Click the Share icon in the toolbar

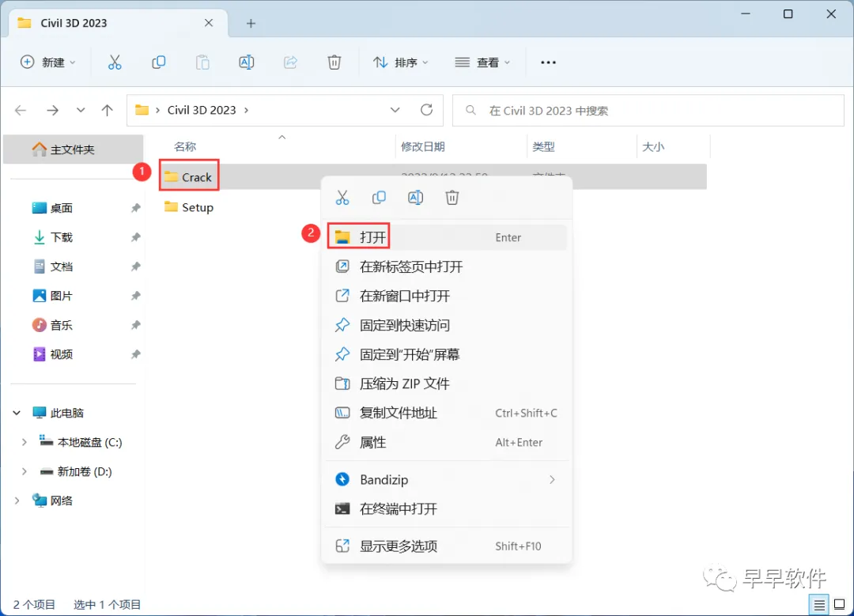coord(290,62)
